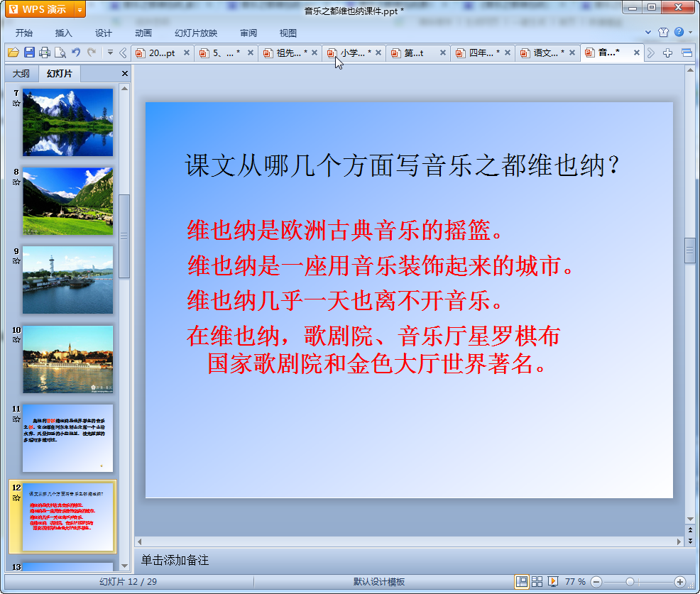This screenshot has height=594, width=700.
Task: Select slide 10 thumbnail
Action: pyautogui.click(x=68, y=359)
